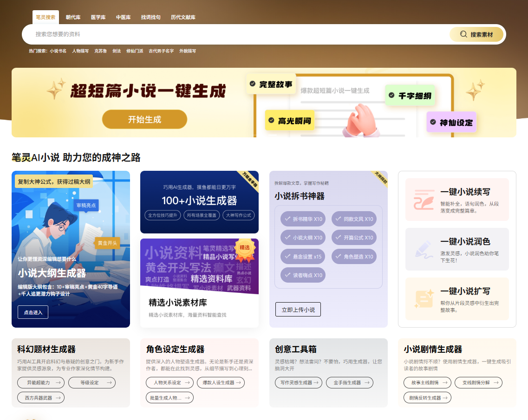Viewport: 528px width, 420px height.
Task: Select hot search term 克苏鲁
Action: [100, 51]
